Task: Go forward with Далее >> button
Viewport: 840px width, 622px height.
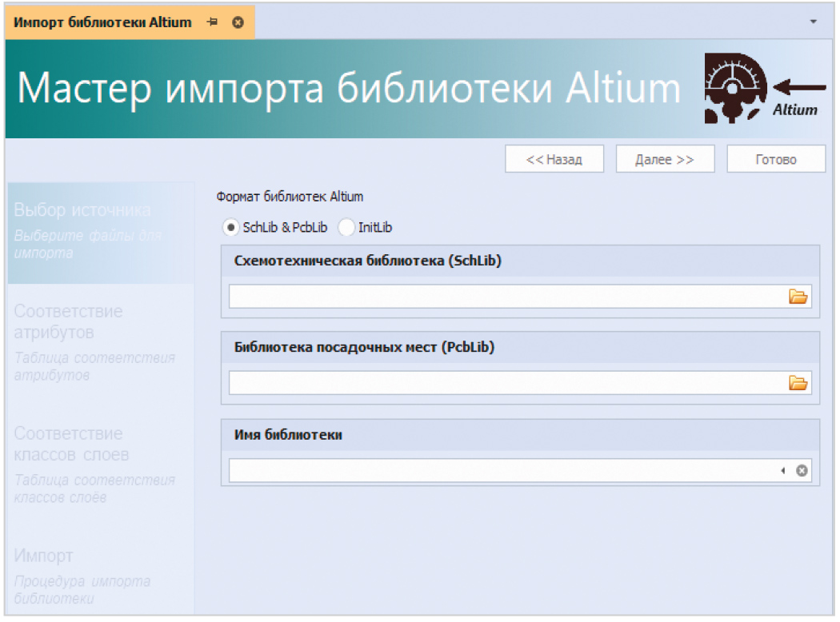Action: coord(665,159)
